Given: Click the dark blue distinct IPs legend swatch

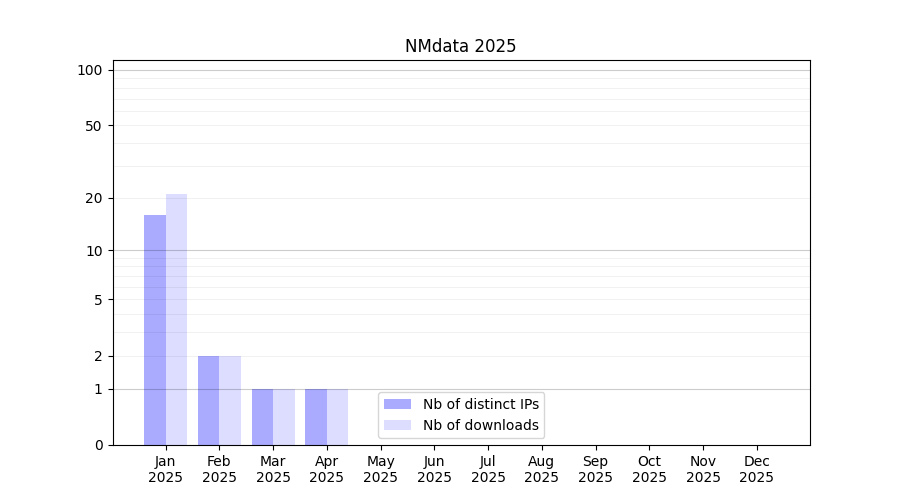Looking at the screenshot, I should (x=397, y=404).
